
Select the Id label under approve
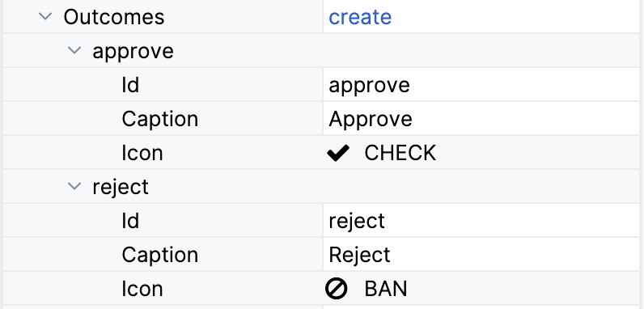pyautogui.click(x=130, y=85)
